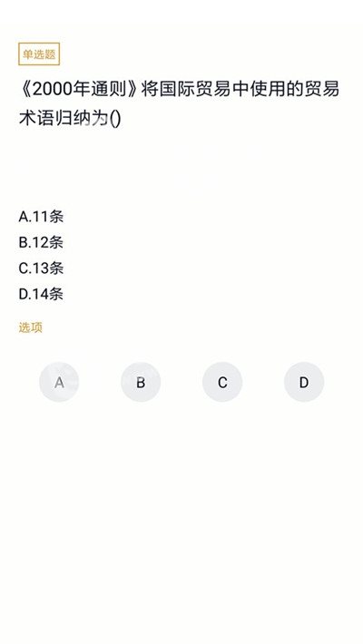The height and width of the screenshot is (644, 363).
Task: Click the 选项 label
Action: [31, 327]
